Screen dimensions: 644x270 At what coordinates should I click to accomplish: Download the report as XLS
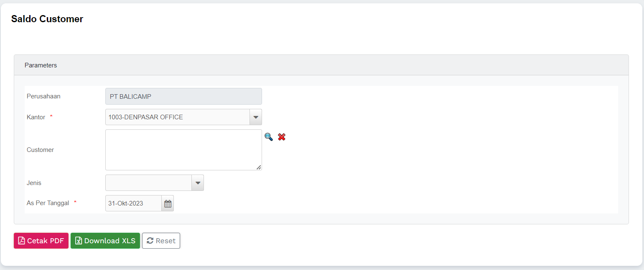point(105,241)
